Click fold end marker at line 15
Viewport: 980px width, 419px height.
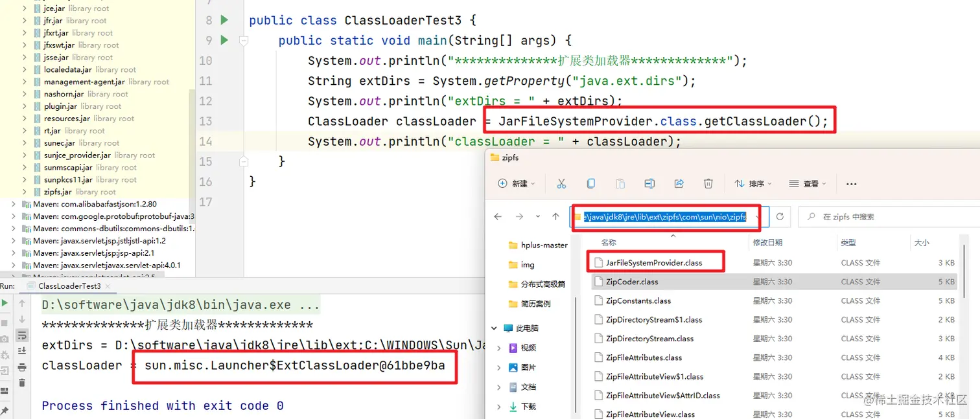(x=244, y=161)
